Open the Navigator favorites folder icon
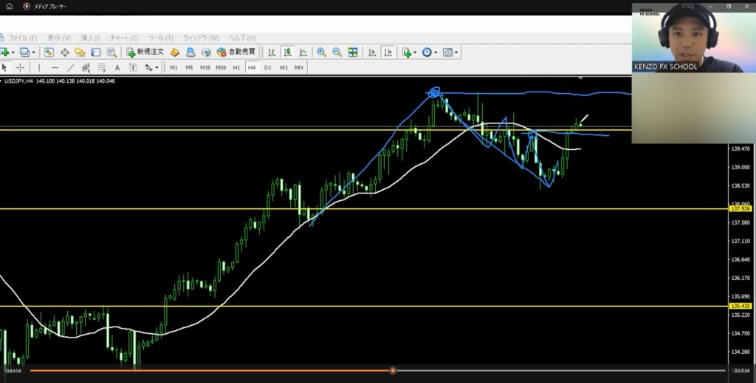 click(x=80, y=52)
